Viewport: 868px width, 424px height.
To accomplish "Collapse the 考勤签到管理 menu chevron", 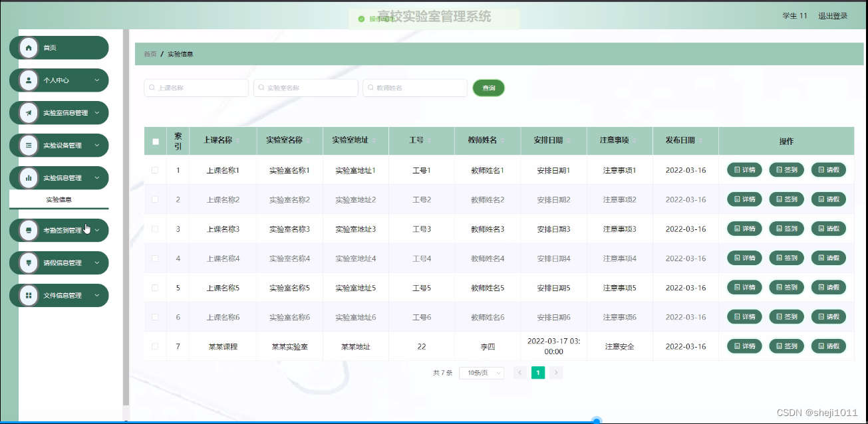I will [98, 230].
